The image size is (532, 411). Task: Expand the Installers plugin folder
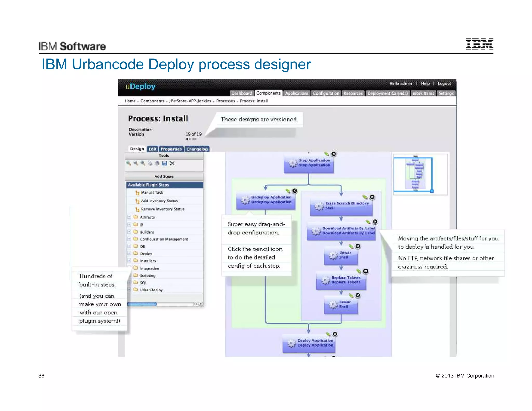[x=129, y=260]
